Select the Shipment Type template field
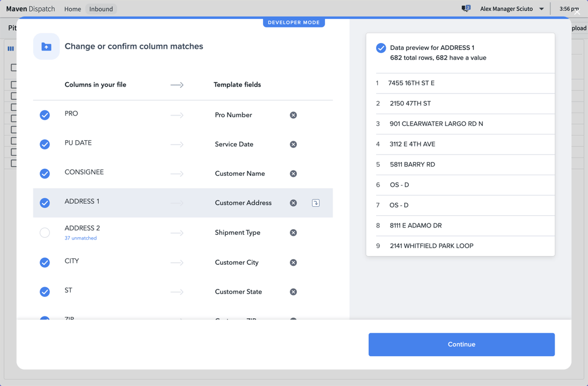588x386 pixels. [x=237, y=233]
